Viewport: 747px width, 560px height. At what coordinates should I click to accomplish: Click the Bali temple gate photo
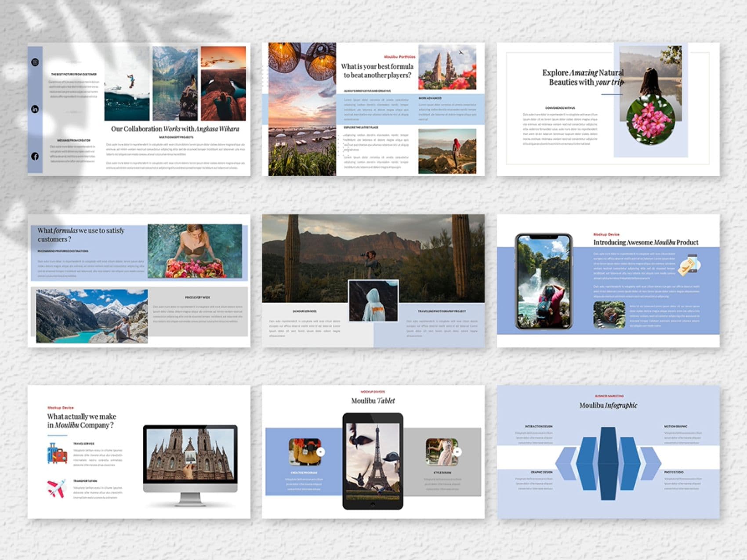(x=447, y=67)
